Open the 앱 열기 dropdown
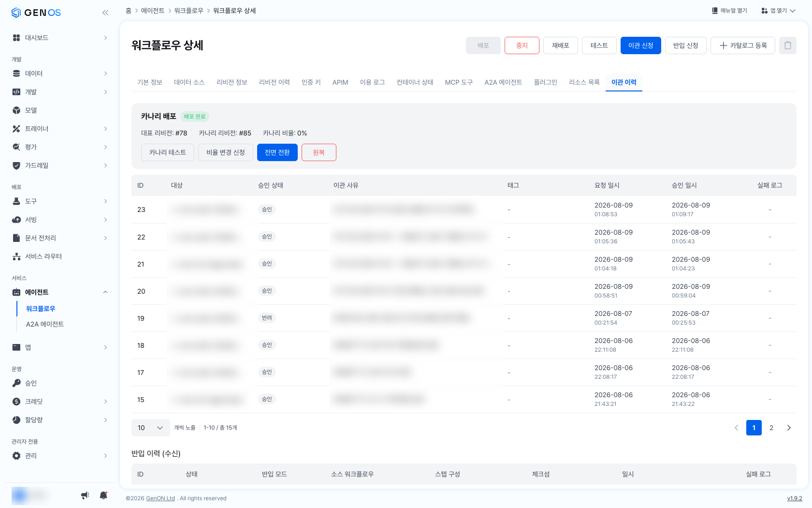The image size is (812, 508). [x=778, y=11]
